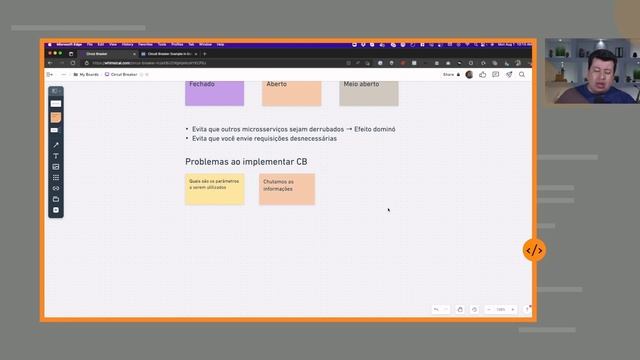This screenshot has height=360, width=640.
Task: Select the image insert tool
Action: 56,167
